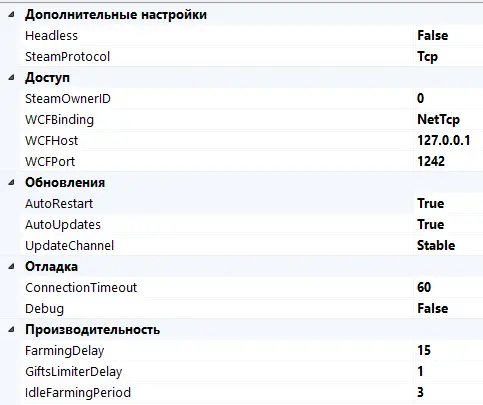The image size is (483, 405).
Task: Click the WCFHost 127.0.0.1 field
Action: click(x=448, y=140)
